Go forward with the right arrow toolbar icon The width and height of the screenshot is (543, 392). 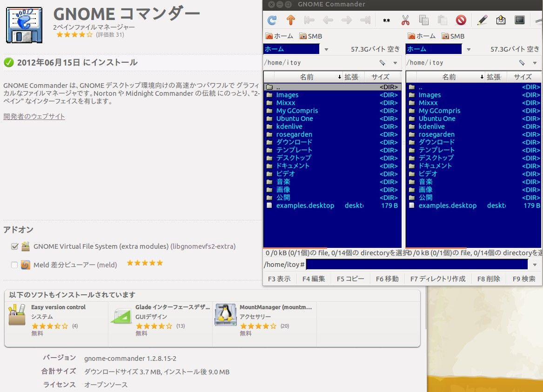346,20
